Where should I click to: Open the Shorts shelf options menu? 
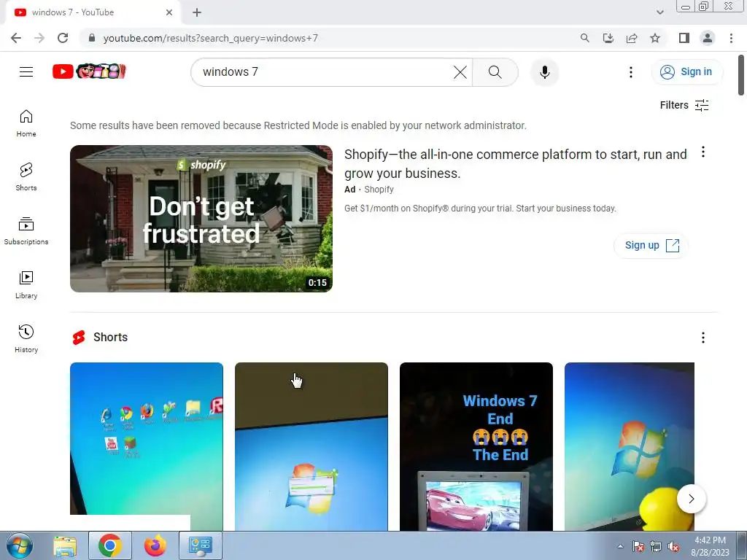(x=703, y=338)
